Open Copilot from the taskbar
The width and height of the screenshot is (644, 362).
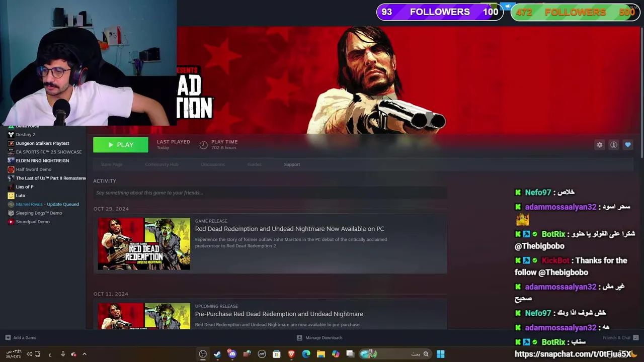pyautogui.click(x=336, y=354)
